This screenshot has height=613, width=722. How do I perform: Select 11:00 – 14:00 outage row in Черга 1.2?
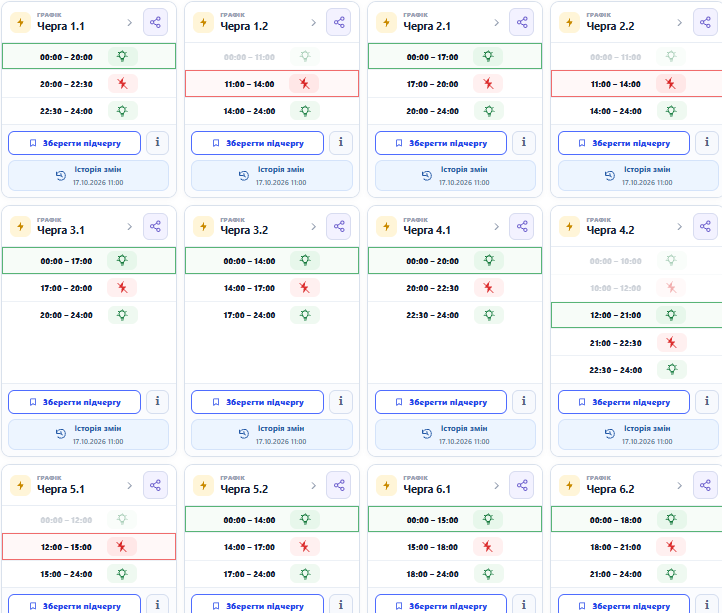point(272,84)
